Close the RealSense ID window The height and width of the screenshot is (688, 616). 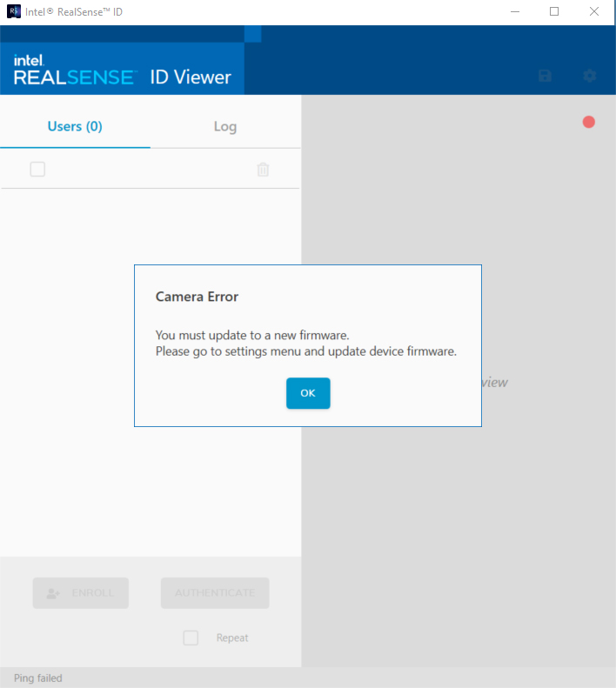click(593, 12)
